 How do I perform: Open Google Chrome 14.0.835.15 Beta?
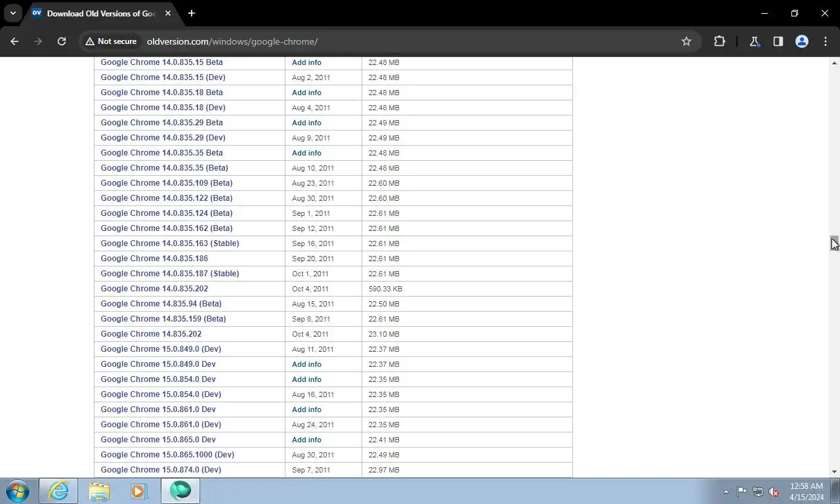pos(161,62)
